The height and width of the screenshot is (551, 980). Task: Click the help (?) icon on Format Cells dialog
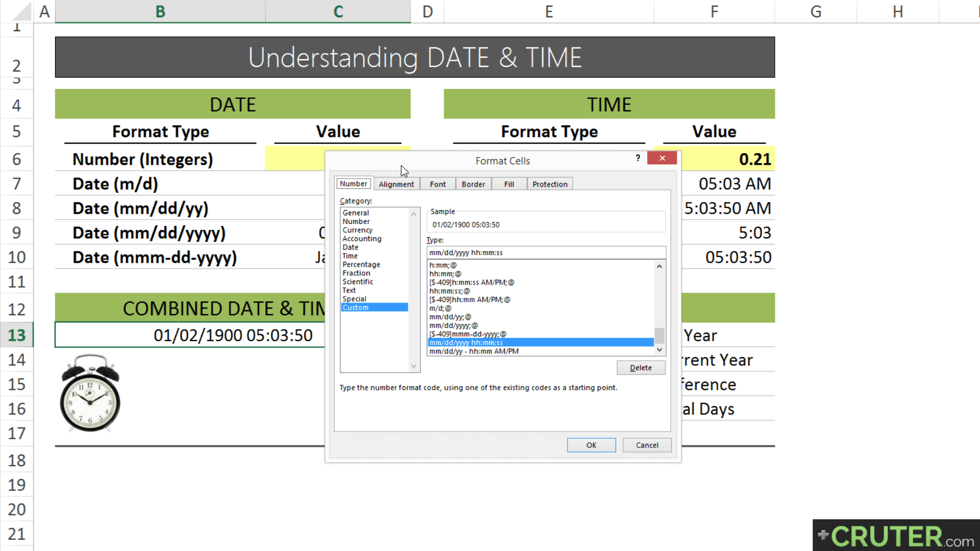point(638,159)
